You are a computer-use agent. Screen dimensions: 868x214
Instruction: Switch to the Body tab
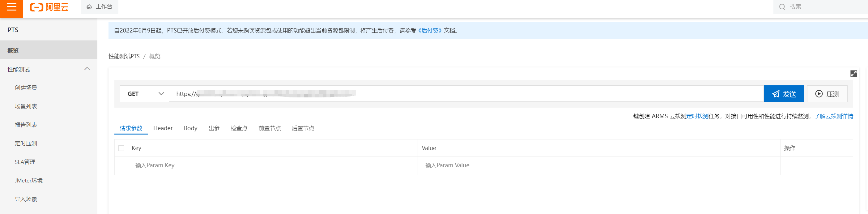(190, 128)
